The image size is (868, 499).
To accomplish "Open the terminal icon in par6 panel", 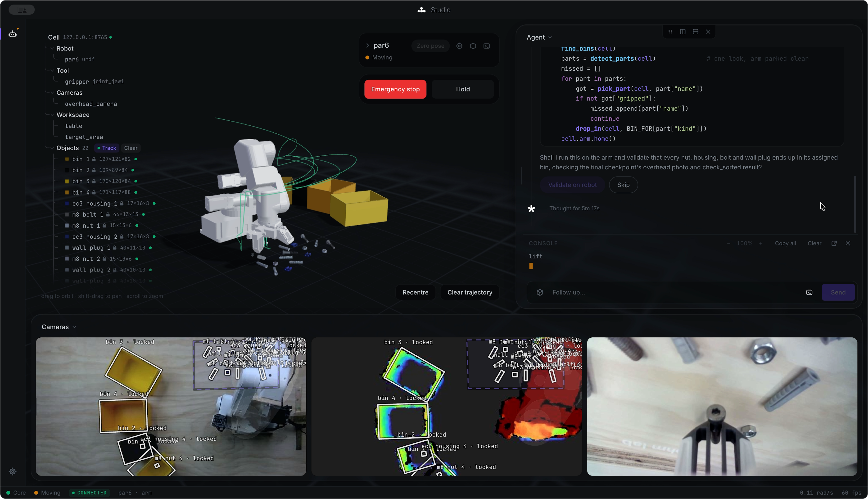I will [487, 46].
